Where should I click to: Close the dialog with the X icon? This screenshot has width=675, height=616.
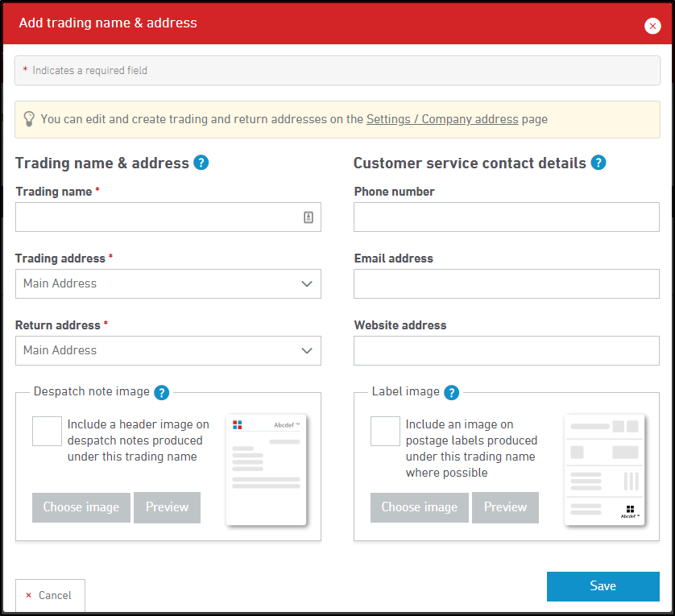652,26
